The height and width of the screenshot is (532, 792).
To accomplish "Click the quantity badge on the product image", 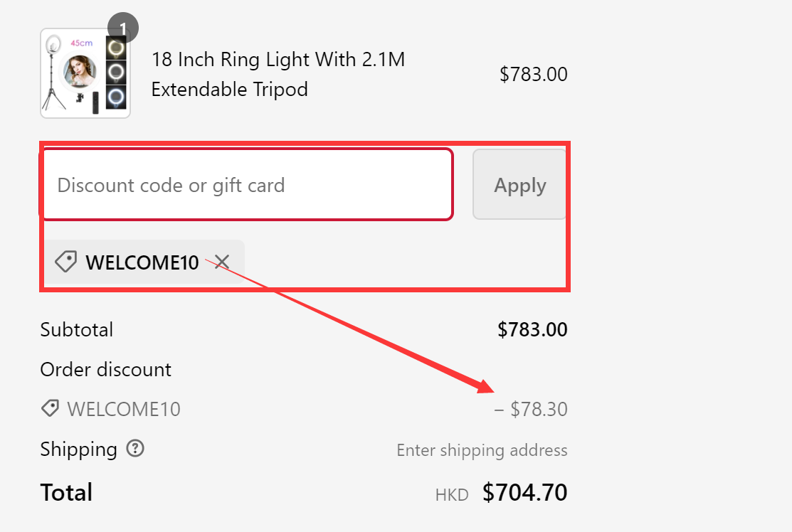I will [125, 27].
